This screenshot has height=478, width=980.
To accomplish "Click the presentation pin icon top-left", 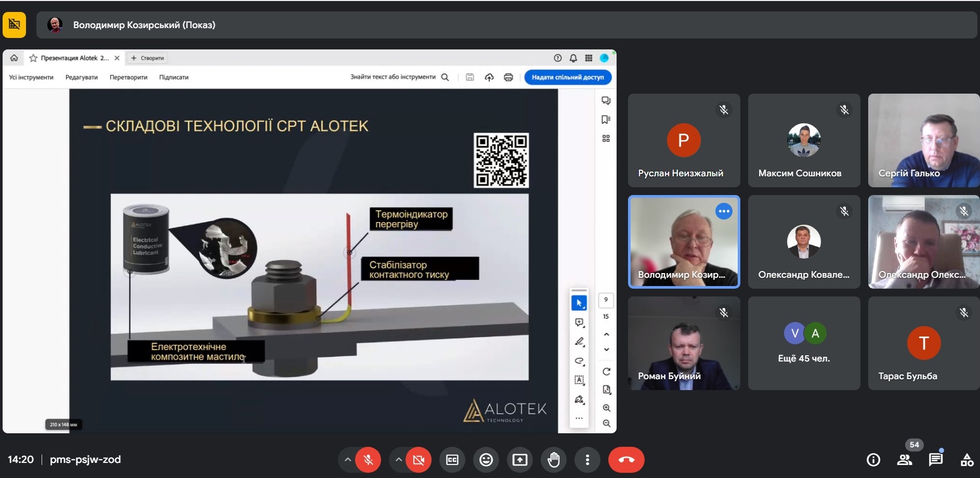I will [x=15, y=25].
